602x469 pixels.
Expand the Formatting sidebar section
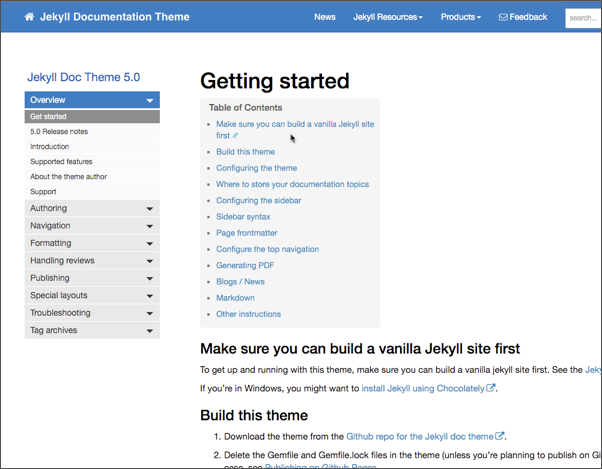(x=92, y=243)
